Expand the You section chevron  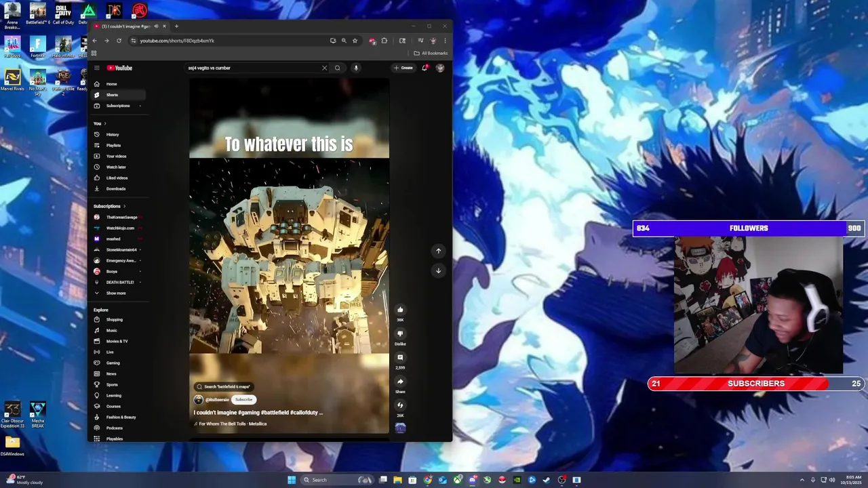pos(105,123)
